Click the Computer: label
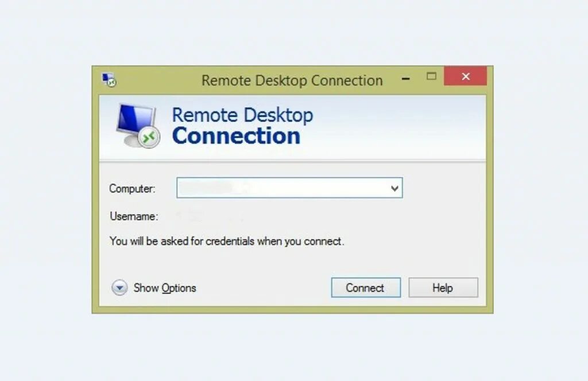This screenshot has width=588, height=381. point(132,188)
